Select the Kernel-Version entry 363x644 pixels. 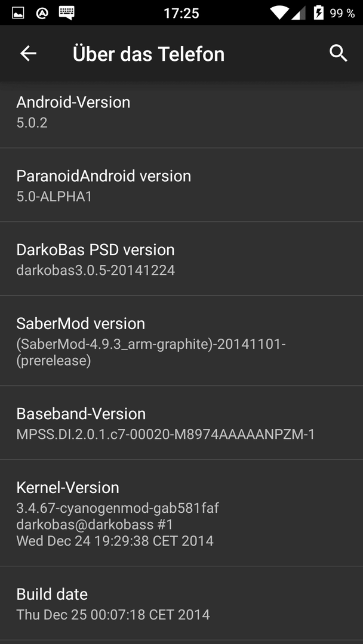click(x=181, y=513)
